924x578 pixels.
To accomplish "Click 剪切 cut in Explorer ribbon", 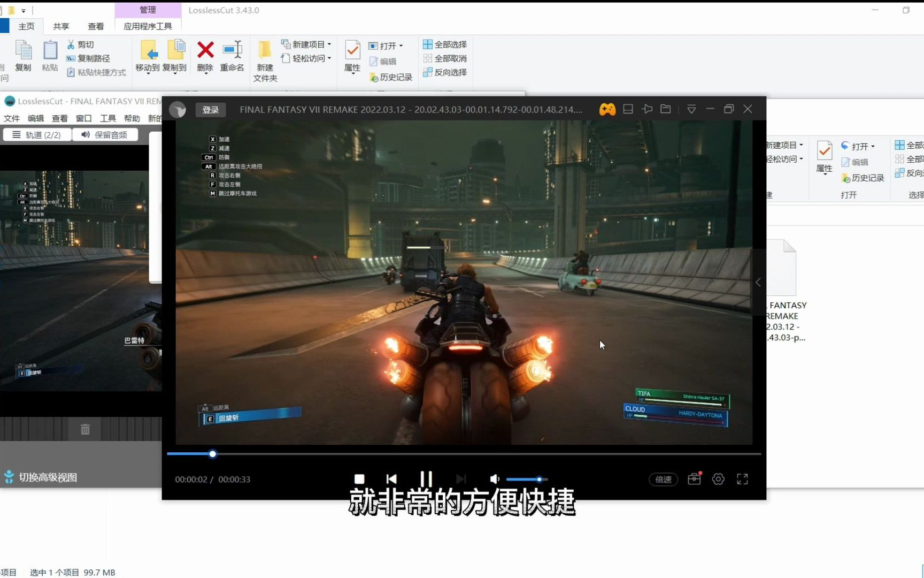I will (x=80, y=44).
